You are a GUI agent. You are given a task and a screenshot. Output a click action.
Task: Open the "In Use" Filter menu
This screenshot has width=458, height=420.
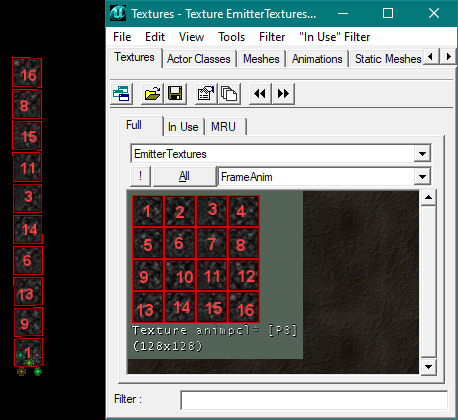(x=335, y=37)
